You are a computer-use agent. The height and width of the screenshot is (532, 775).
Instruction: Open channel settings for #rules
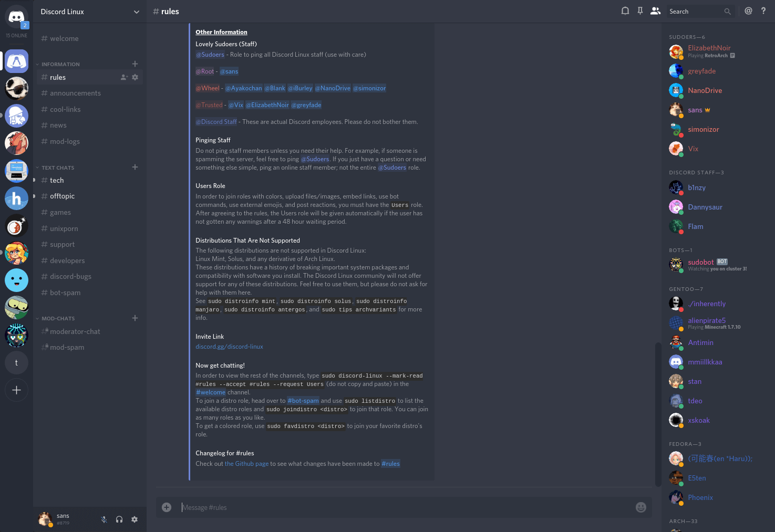coord(135,77)
